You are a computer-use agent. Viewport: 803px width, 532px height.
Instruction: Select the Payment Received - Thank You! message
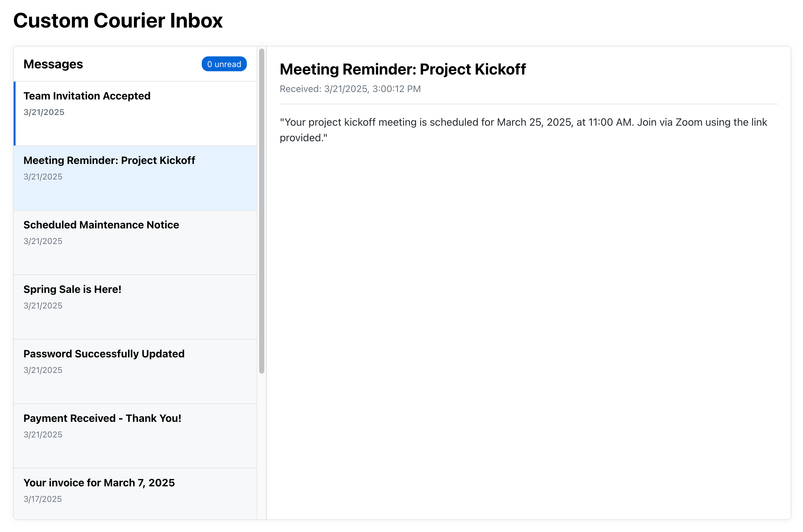coord(102,418)
